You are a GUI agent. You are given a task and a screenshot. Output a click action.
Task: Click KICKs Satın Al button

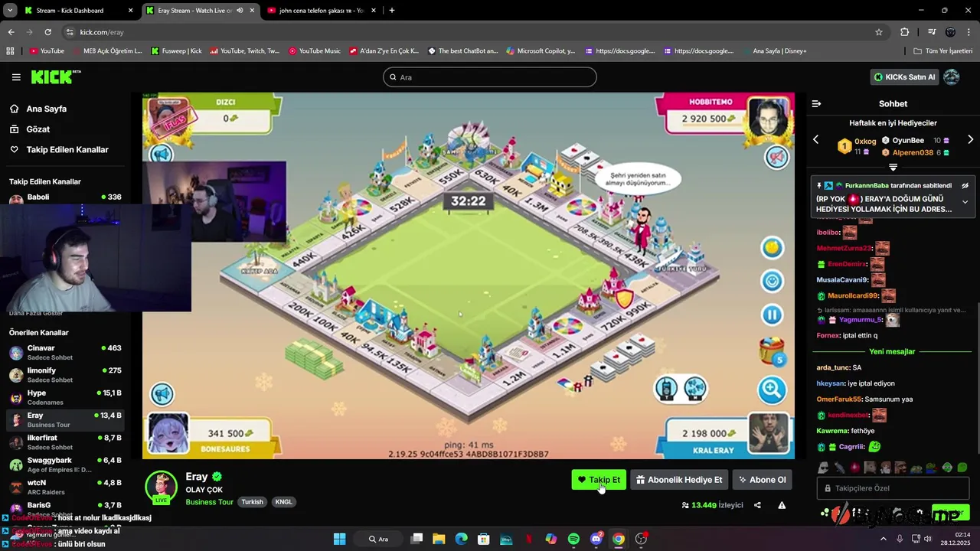(904, 77)
